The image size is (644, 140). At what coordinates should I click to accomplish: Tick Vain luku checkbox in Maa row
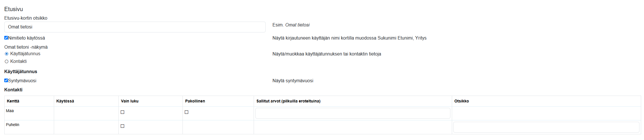(x=122, y=112)
